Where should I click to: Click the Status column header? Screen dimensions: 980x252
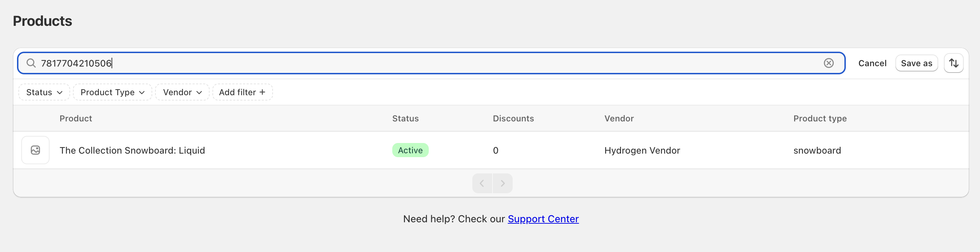coord(405,119)
